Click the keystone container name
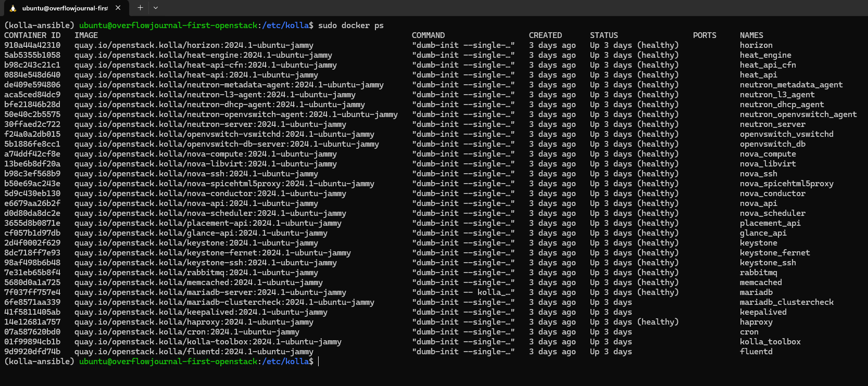 (759, 243)
